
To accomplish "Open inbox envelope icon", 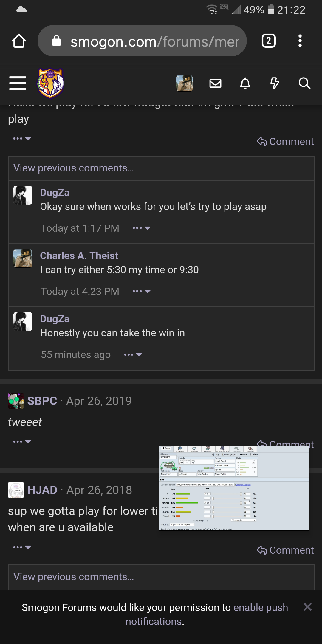I will pyautogui.click(x=215, y=83).
